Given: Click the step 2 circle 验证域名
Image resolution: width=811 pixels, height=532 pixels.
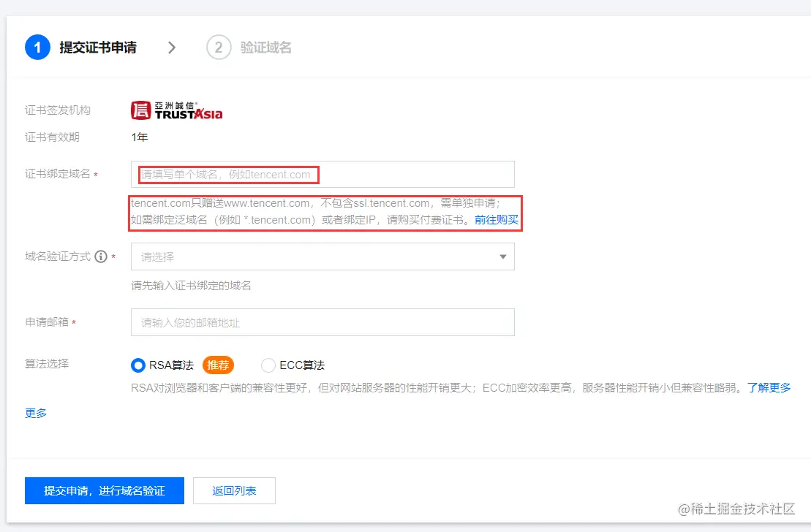Looking at the screenshot, I should pyautogui.click(x=218, y=47).
